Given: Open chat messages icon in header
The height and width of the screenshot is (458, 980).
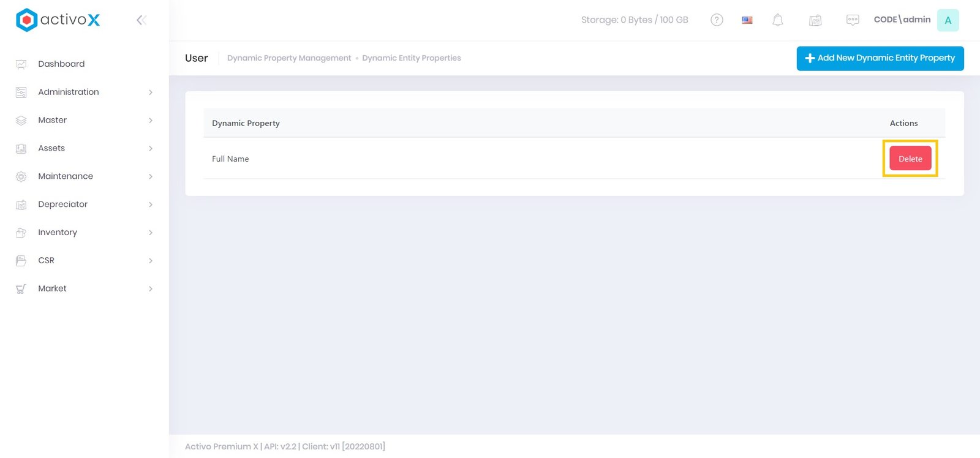Looking at the screenshot, I should click(x=852, y=20).
